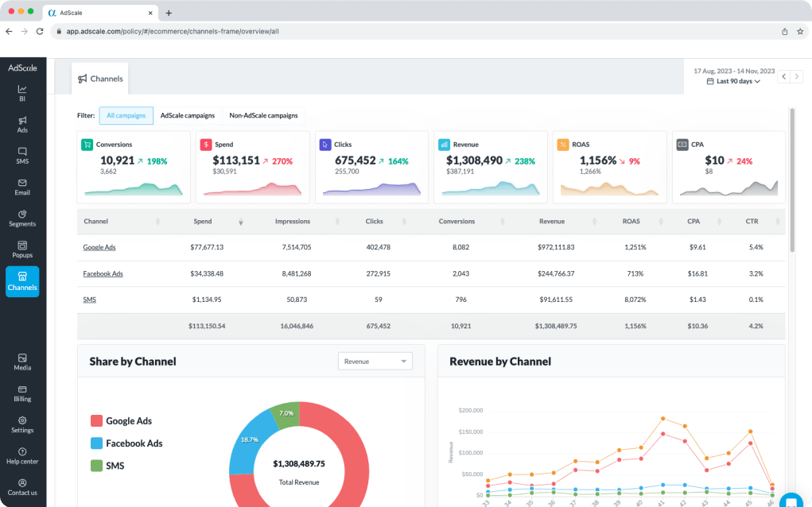Image resolution: width=812 pixels, height=507 pixels.
Task: Filter by Non-AdScale campaigns
Action: [263, 115]
